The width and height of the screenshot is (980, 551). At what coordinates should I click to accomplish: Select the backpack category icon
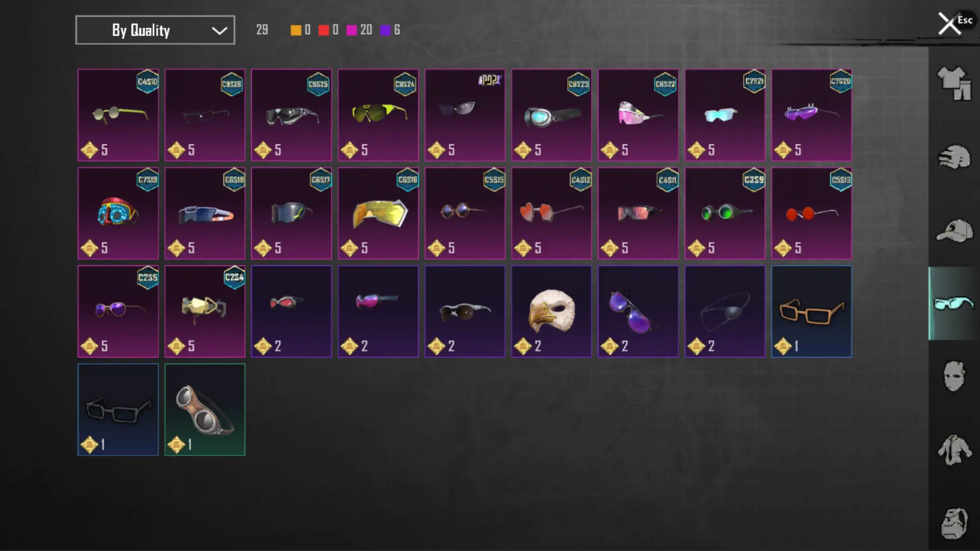954,523
